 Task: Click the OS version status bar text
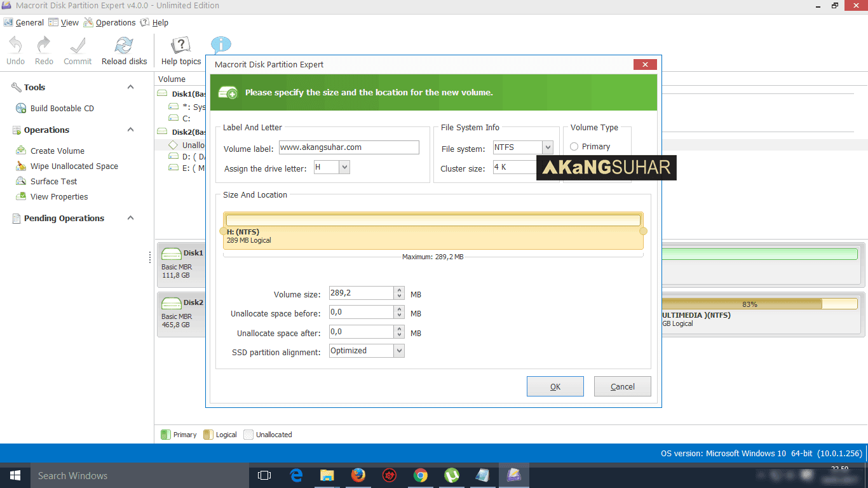[x=761, y=454]
